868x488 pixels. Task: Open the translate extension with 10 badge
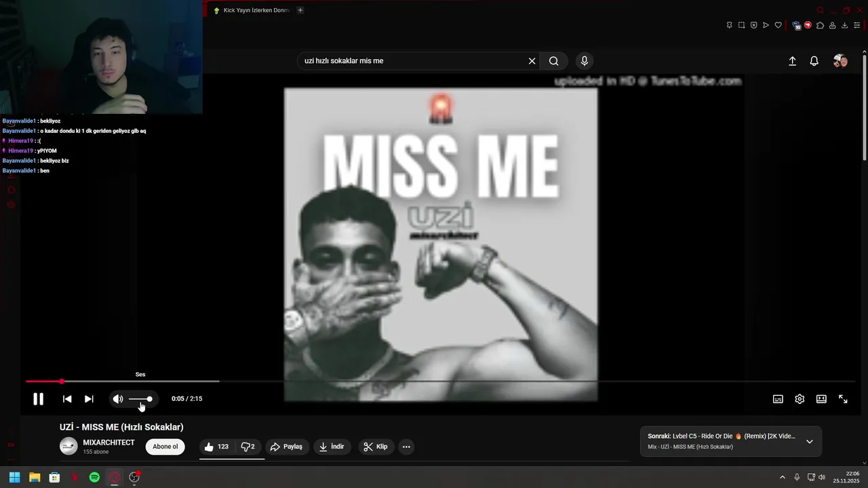796,25
